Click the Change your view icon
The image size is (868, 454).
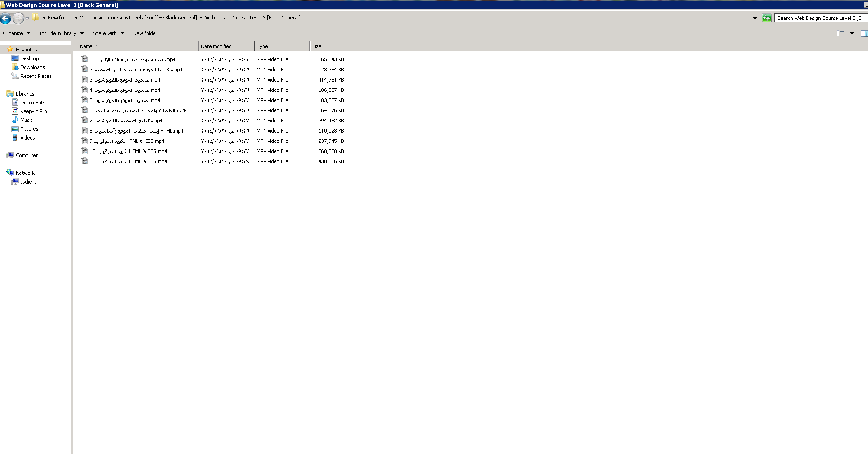840,33
